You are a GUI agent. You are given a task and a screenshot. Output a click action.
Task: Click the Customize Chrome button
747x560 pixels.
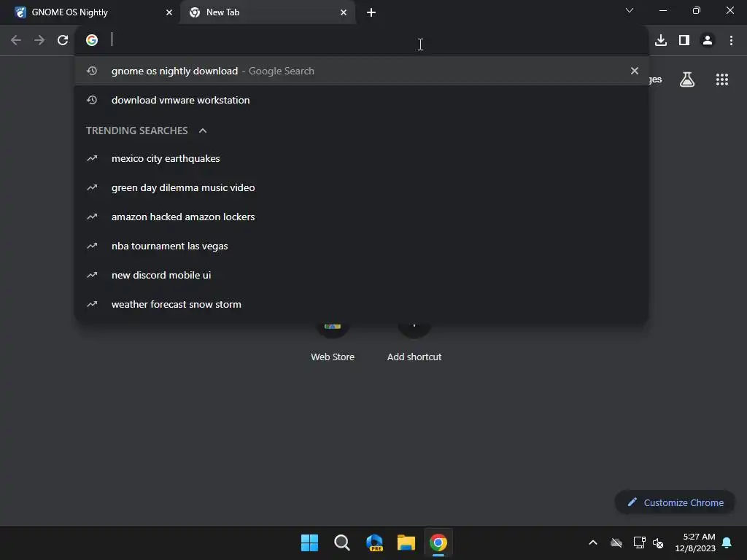tap(675, 502)
